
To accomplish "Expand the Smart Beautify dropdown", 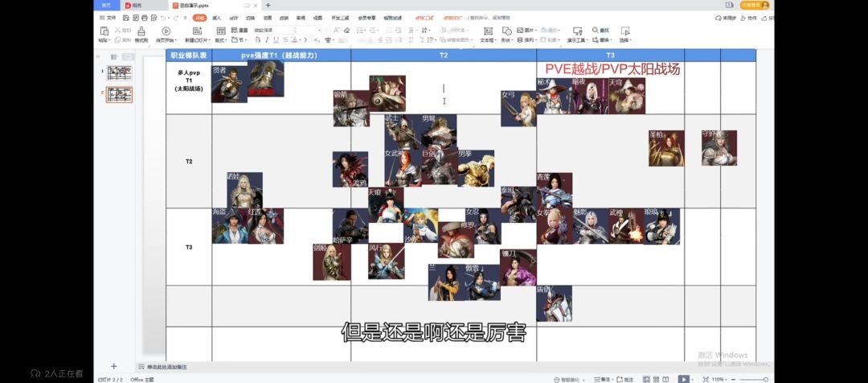I will point(583,380).
